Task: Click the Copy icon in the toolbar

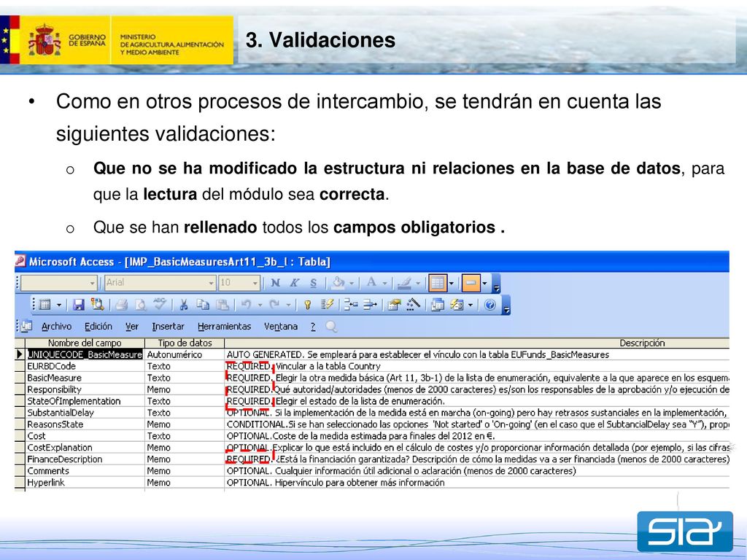Action: pyautogui.click(x=203, y=305)
